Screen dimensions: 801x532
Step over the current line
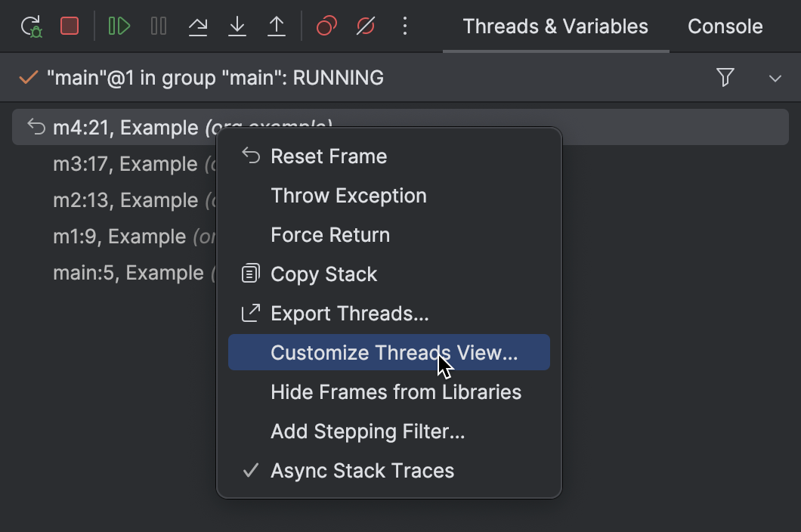pyautogui.click(x=198, y=26)
